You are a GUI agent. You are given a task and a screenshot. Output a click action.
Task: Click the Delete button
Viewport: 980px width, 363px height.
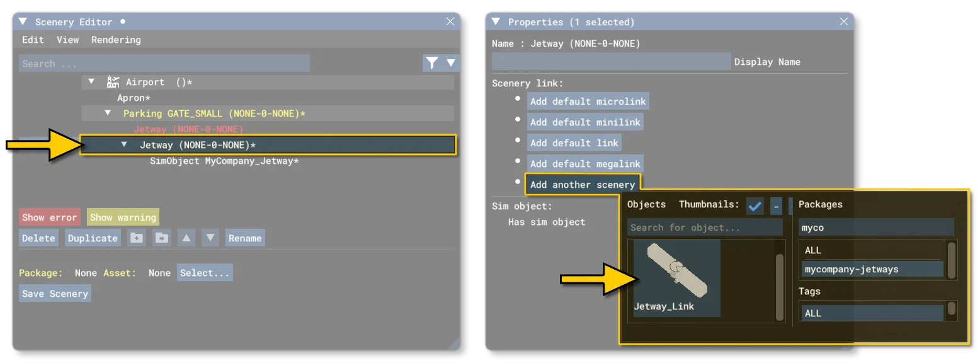click(38, 238)
